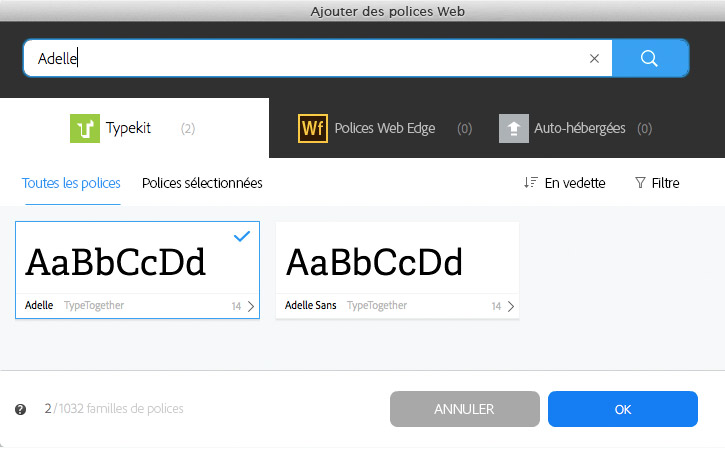Click the Auto-hébergées upload icon
The width and height of the screenshot is (725, 451).
(514, 128)
